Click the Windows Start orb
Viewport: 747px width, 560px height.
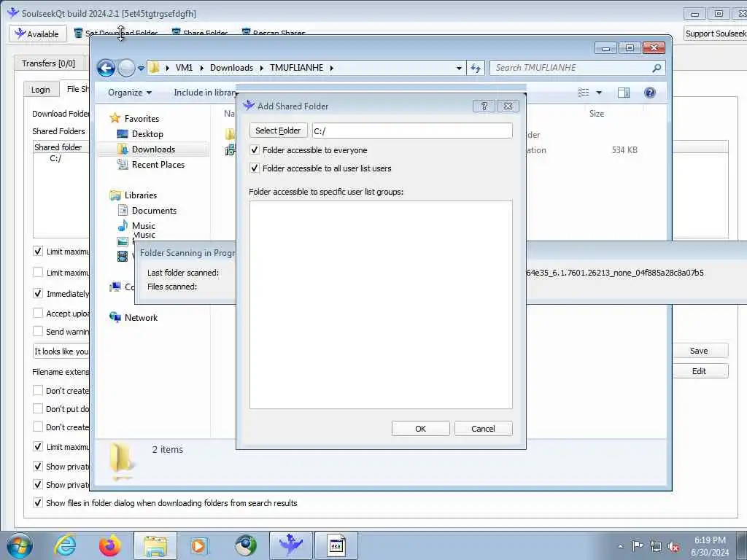tap(20, 545)
